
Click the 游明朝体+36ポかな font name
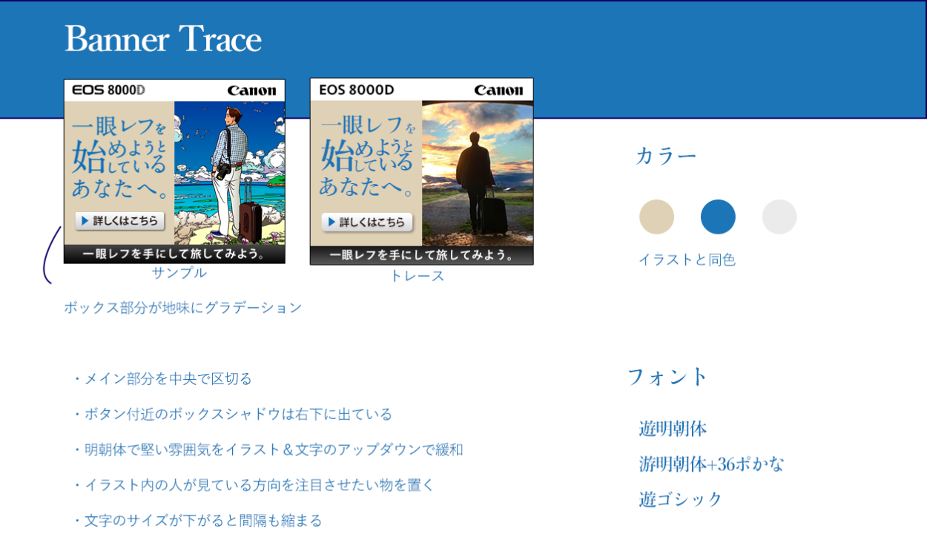pyautogui.click(x=711, y=464)
